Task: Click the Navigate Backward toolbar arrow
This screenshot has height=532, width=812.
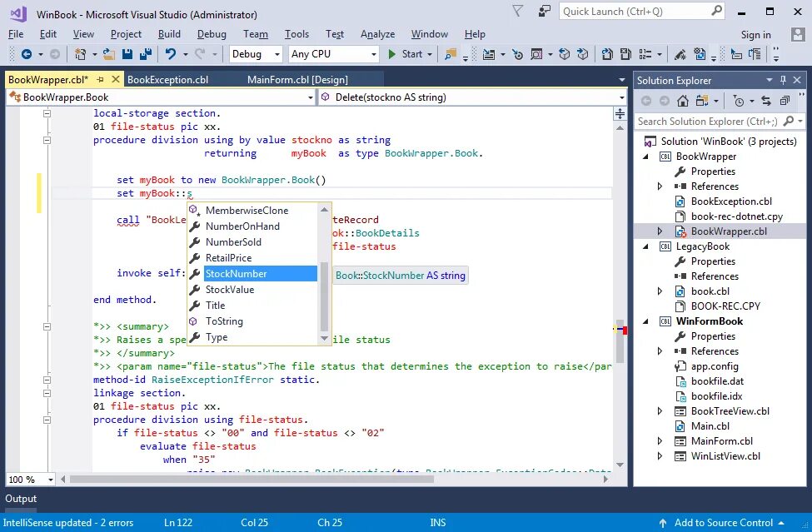Action: click(x=27, y=54)
